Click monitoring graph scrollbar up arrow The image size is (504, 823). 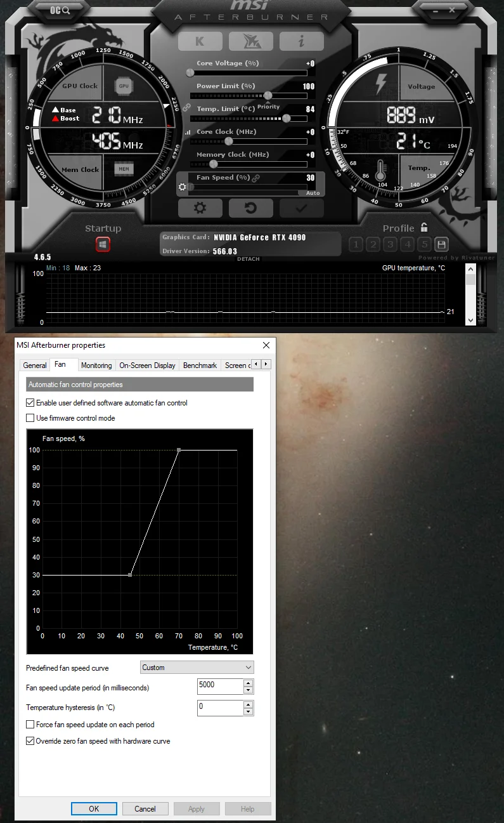tap(470, 269)
